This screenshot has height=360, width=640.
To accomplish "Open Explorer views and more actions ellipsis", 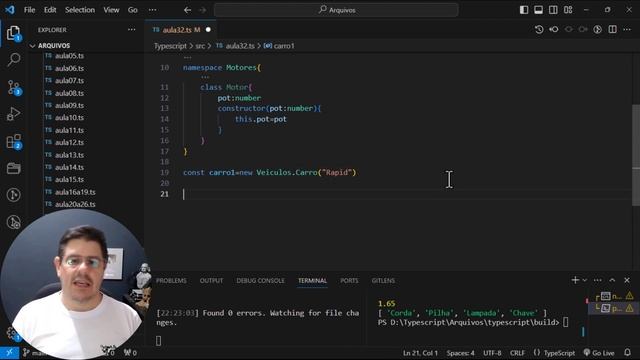I will click(x=131, y=29).
